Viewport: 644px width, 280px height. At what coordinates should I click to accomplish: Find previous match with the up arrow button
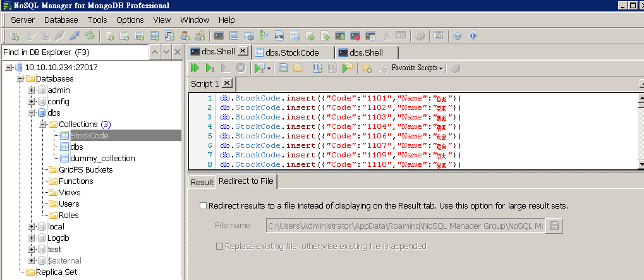pos(154,52)
